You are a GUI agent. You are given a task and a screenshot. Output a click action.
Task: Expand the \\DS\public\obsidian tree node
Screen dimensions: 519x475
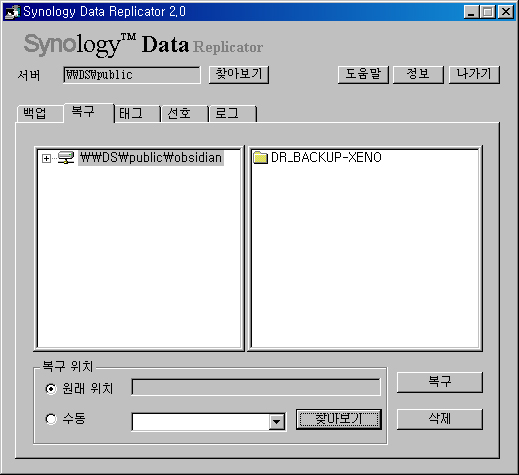pos(46,158)
